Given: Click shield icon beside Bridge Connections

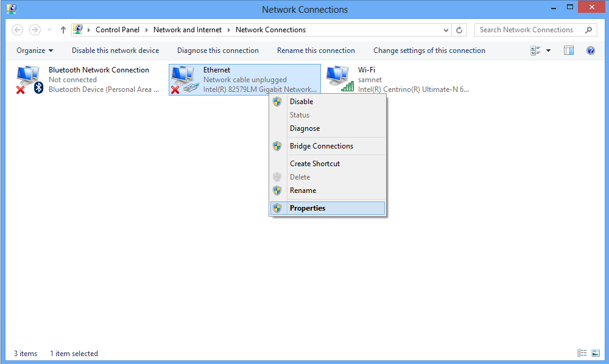Looking at the screenshot, I should (x=277, y=146).
